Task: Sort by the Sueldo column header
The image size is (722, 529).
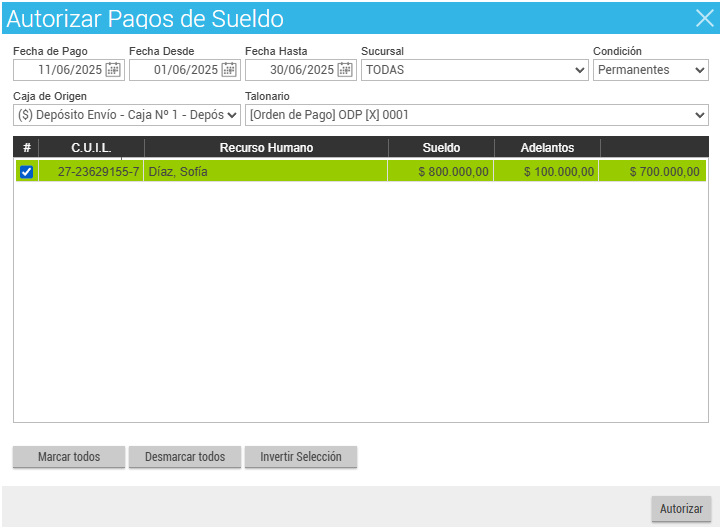Action: [x=441, y=148]
